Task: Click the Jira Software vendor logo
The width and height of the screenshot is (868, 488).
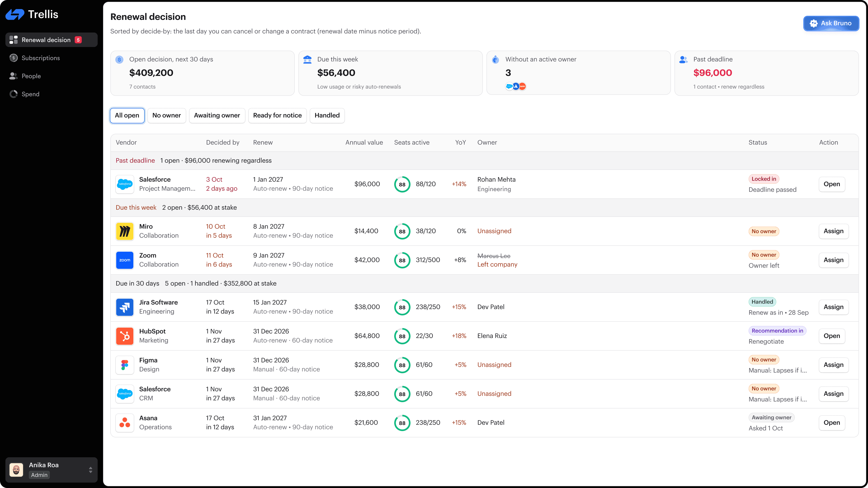Action: (x=125, y=307)
